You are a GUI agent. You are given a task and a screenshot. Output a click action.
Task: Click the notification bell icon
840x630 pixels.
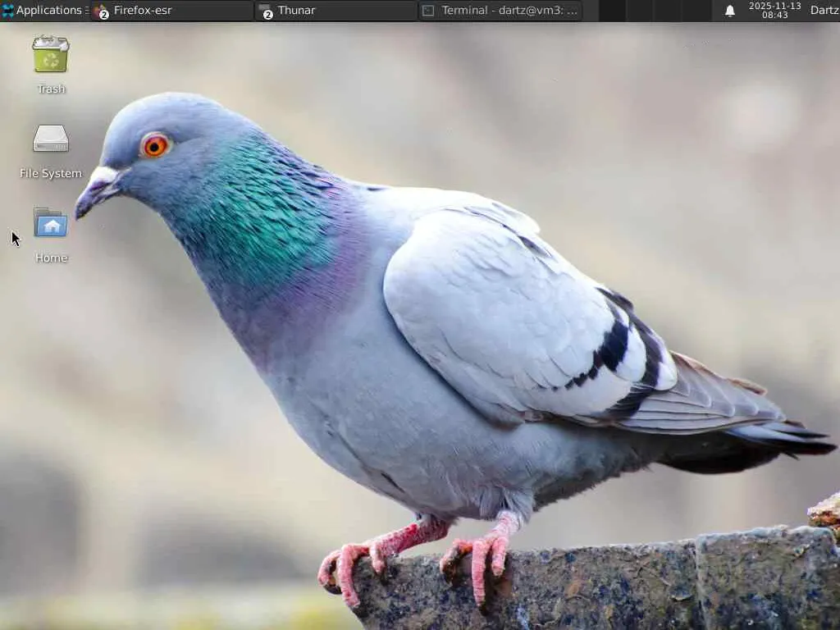click(x=729, y=11)
